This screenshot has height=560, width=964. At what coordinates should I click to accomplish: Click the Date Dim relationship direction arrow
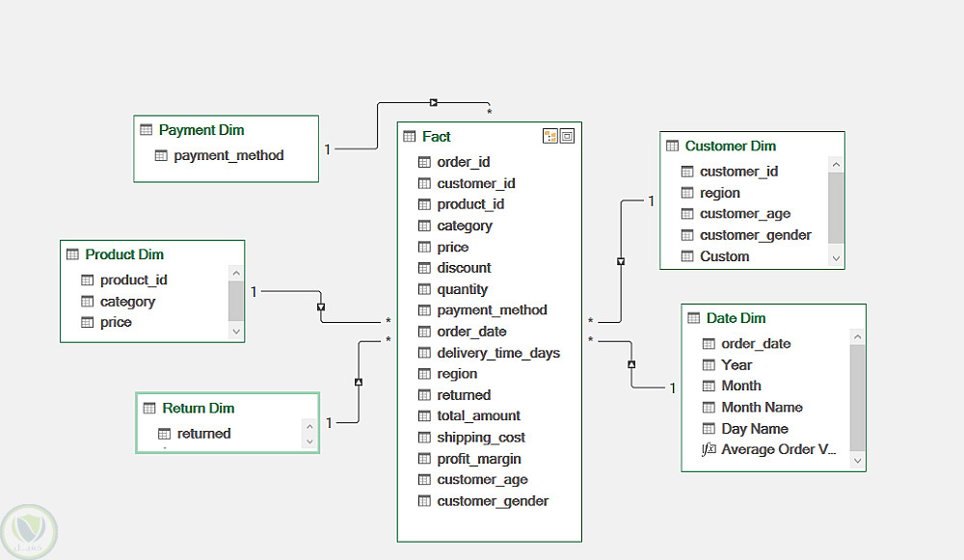point(631,364)
